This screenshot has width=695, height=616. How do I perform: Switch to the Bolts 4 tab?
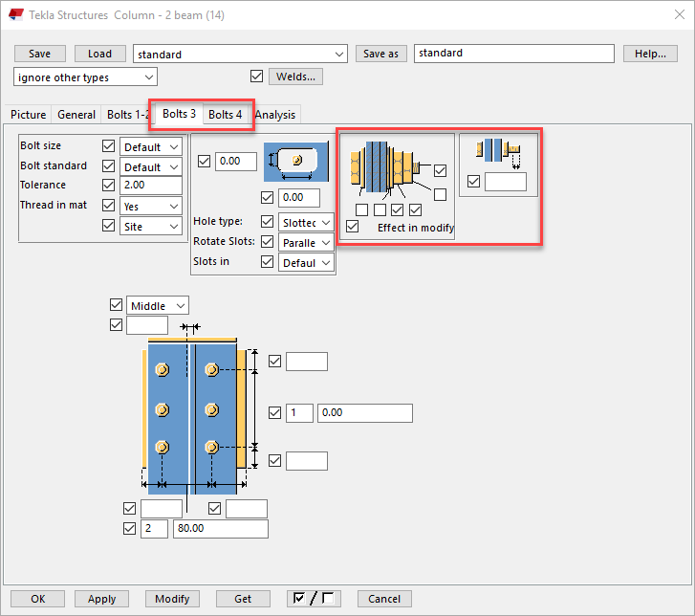click(x=226, y=115)
